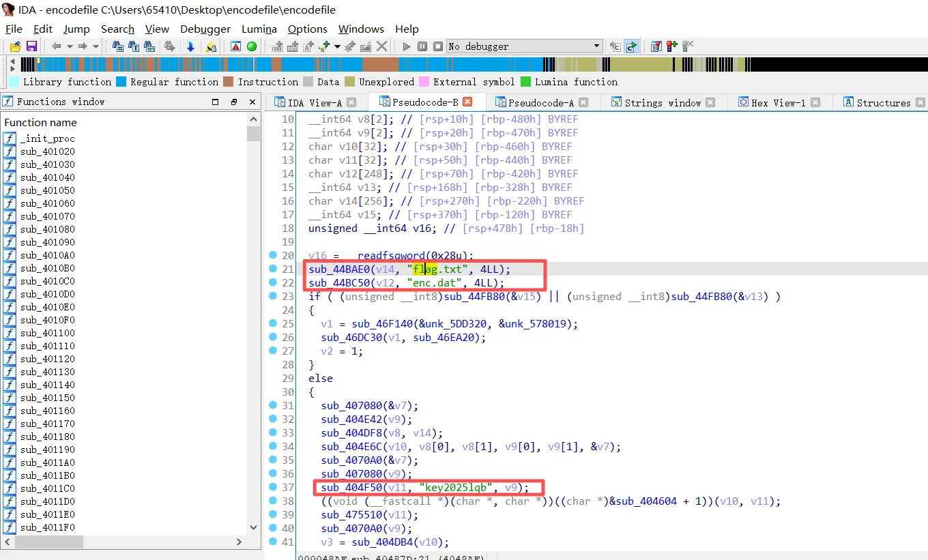Click the red warning square toolbar icon
This screenshot has width=928, height=560.
(235, 46)
